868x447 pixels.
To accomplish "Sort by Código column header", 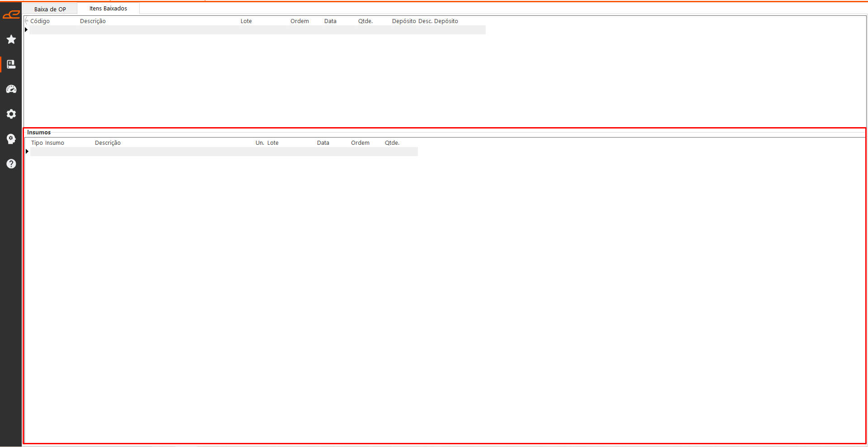I will [x=40, y=21].
